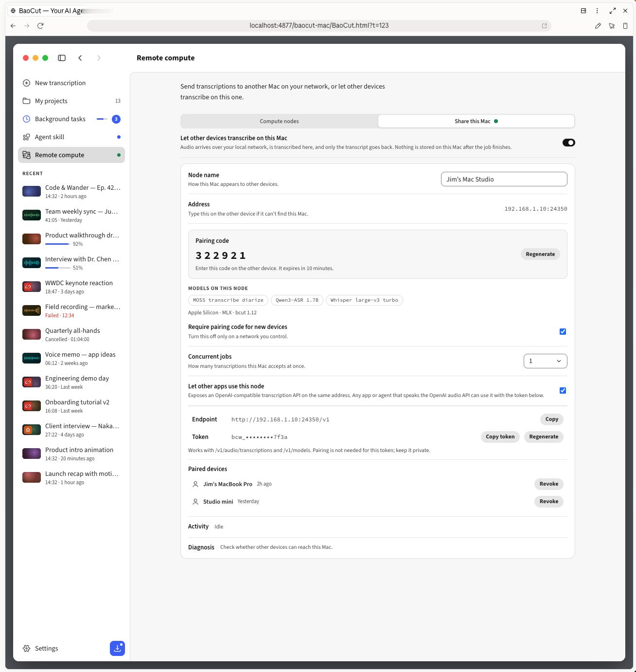Click the pairing code 322921
The height and width of the screenshot is (672, 636).
(221, 255)
